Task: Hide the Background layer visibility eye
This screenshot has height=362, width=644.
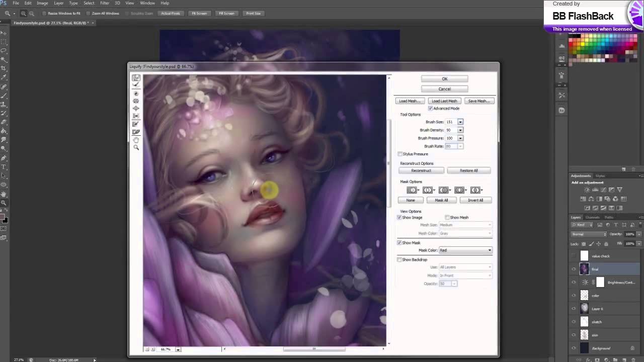Action: 574,348
